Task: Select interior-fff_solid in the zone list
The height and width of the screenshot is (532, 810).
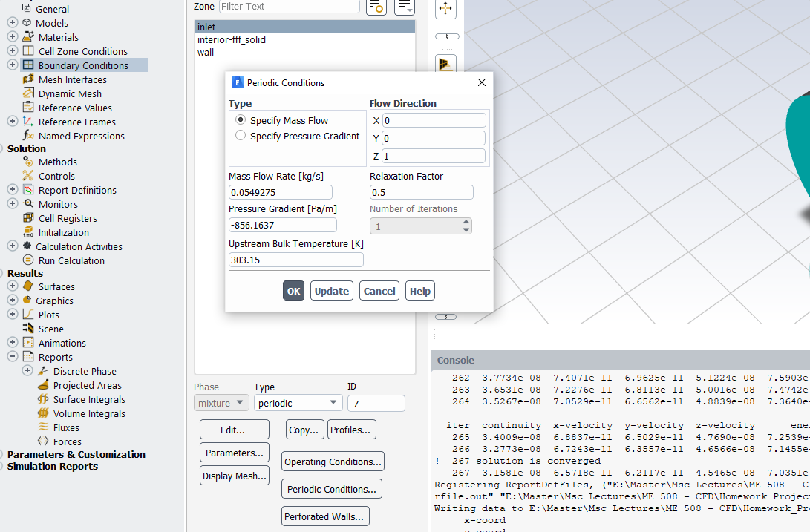Action: (232, 39)
